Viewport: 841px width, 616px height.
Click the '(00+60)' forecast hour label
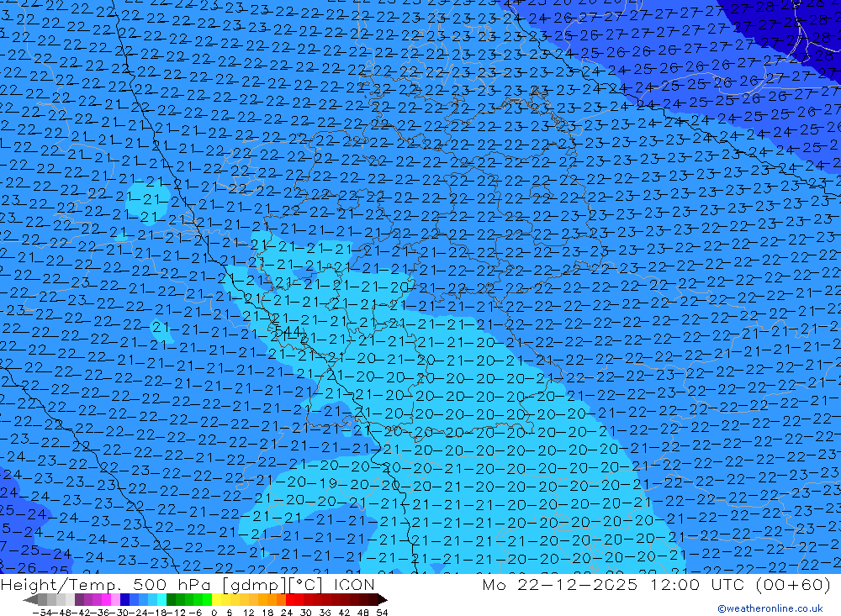click(x=793, y=584)
